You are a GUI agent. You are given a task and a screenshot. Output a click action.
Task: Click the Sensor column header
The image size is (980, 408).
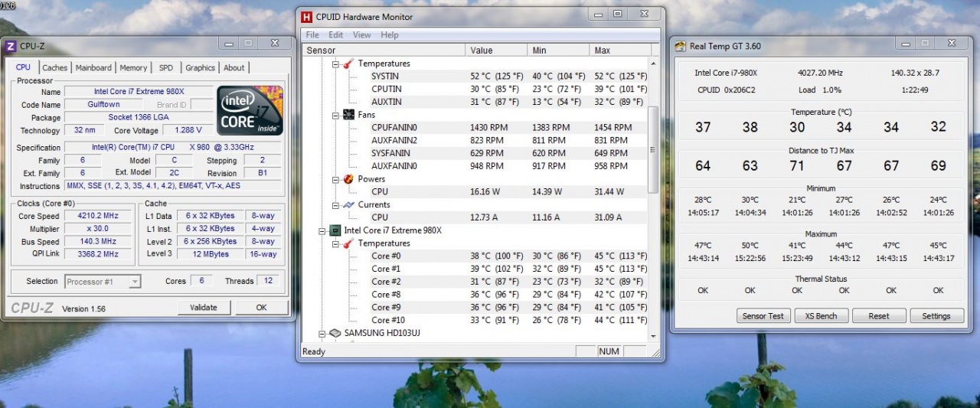tap(384, 51)
